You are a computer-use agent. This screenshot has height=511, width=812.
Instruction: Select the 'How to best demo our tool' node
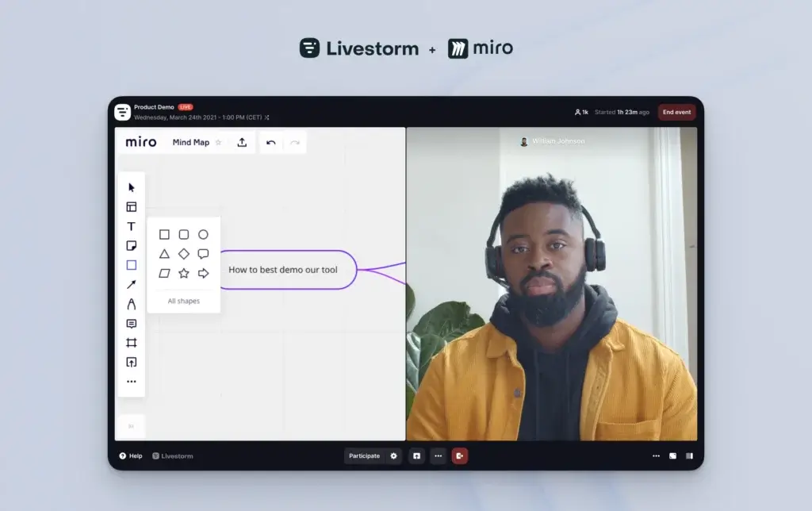[x=288, y=270]
